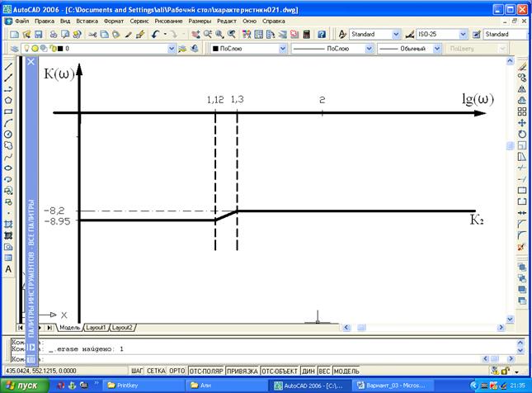Pick the Rectangle tool in draw toolbar

pyautogui.click(x=8, y=111)
